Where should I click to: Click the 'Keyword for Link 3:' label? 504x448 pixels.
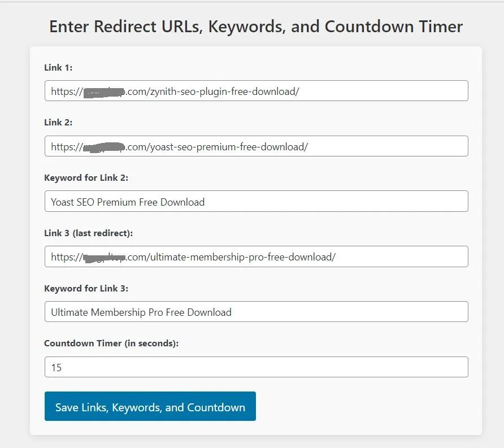(x=86, y=288)
